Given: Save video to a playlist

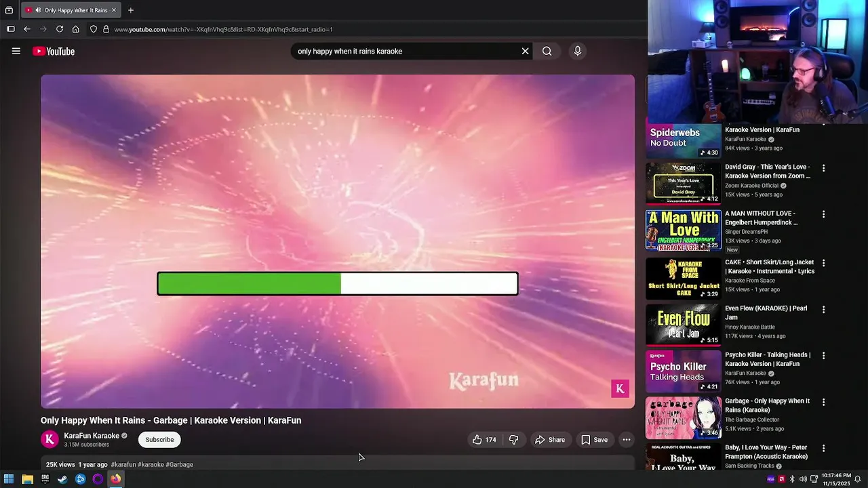Looking at the screenshot, I should pos(594,440).
